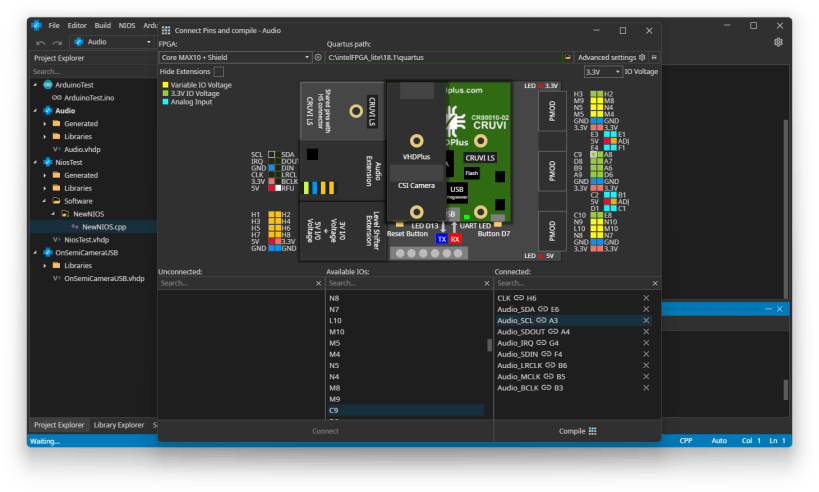
Task: Collapse the ArduinoTest project node
Action: (x=36, y=85)
